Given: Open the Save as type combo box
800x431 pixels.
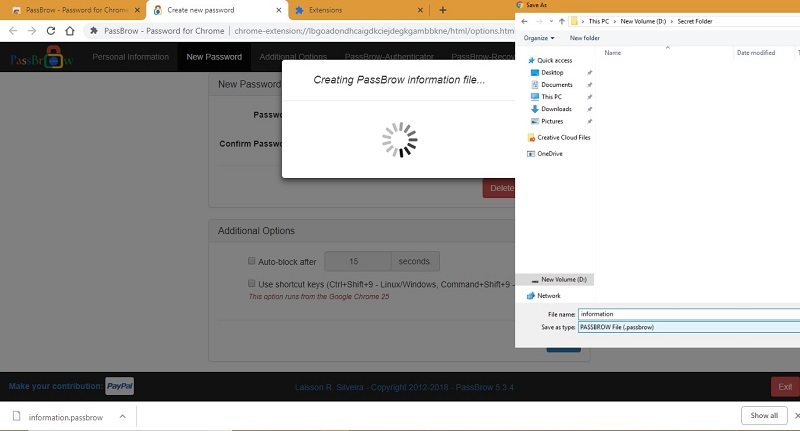Looking at the screenshot, I should 689,327.
